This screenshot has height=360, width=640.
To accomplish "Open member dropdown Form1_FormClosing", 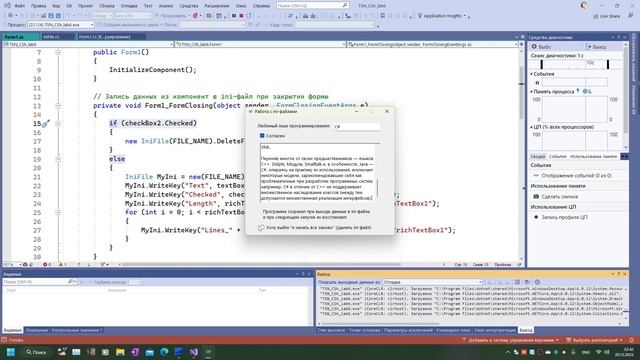I will tap(433, 44).
